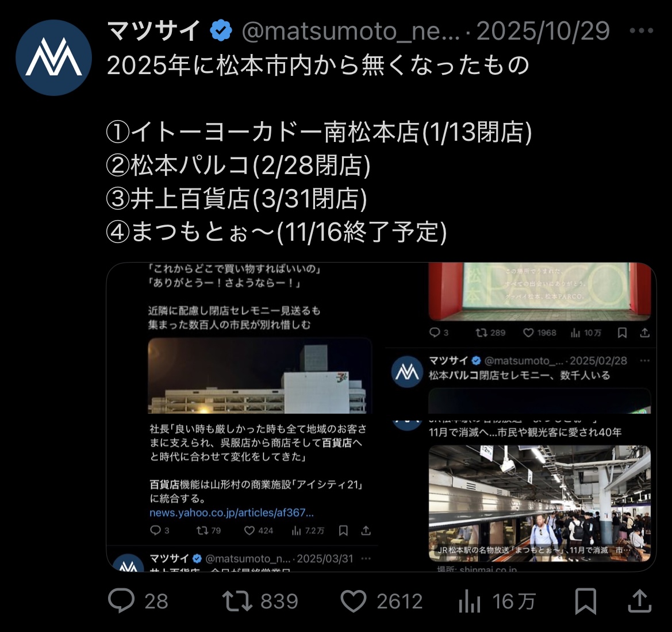Open more menu on the 2025/02/28 embedded tweet
The width and height of the screenshot is (672, 632).
644,361
